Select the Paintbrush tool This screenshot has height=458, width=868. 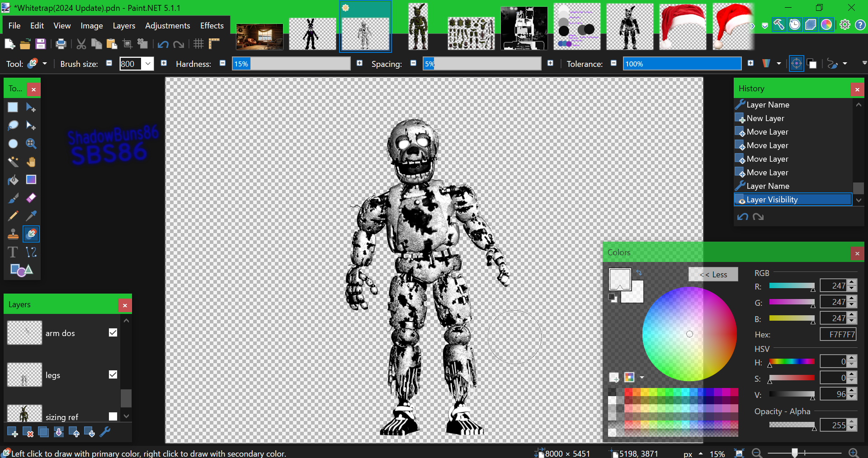pyautogui.click(x=13, y=198)
